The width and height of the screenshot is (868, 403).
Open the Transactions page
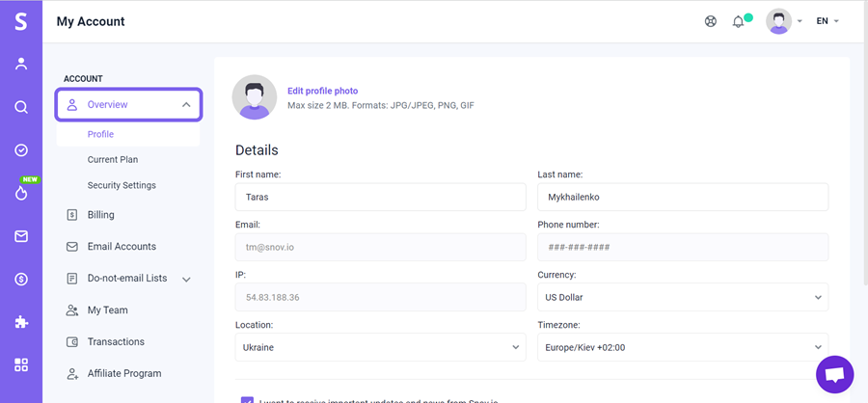pyautogui.click(x=116, y=341)
